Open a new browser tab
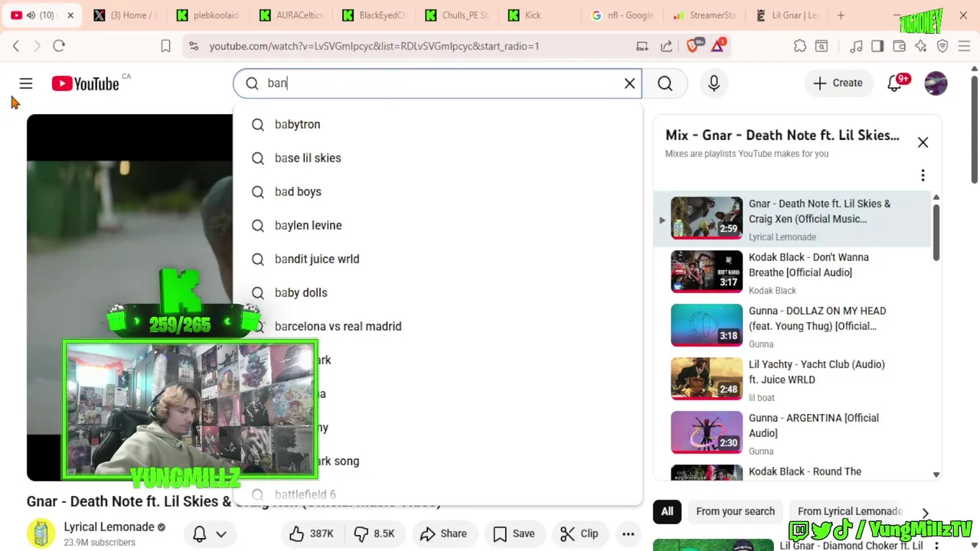Viewport: 980px width, 551px height. click(841, 15)
